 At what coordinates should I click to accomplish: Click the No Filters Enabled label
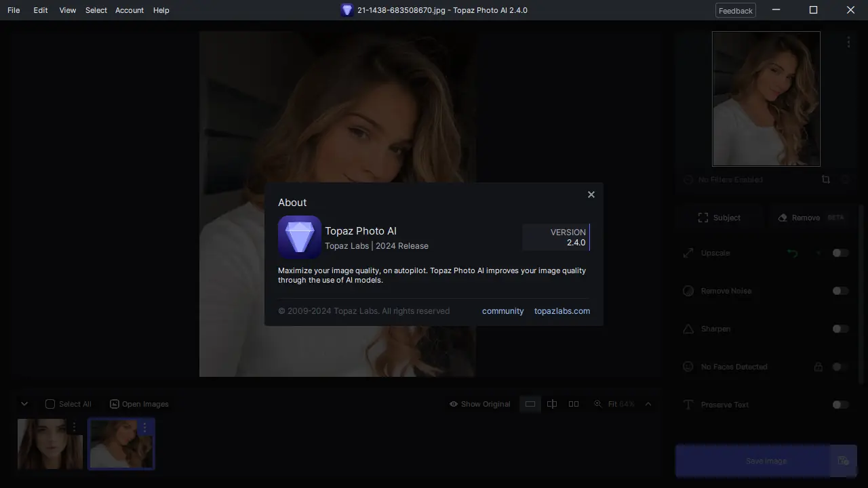click(730, 180)
